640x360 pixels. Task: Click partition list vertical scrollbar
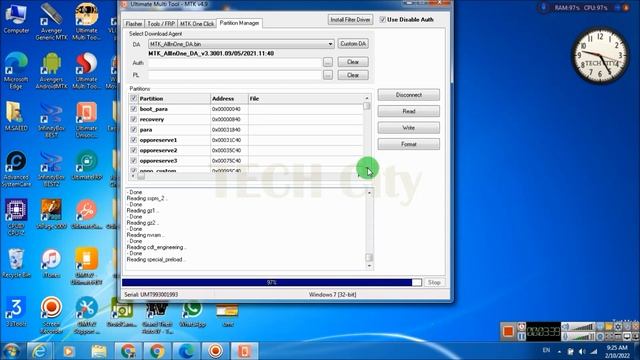coord(367,135)
